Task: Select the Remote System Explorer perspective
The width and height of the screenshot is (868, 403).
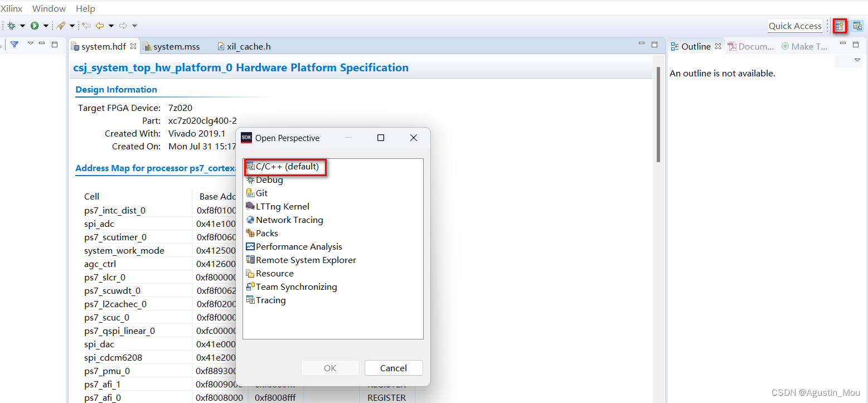Action: (x=301, y=260)
